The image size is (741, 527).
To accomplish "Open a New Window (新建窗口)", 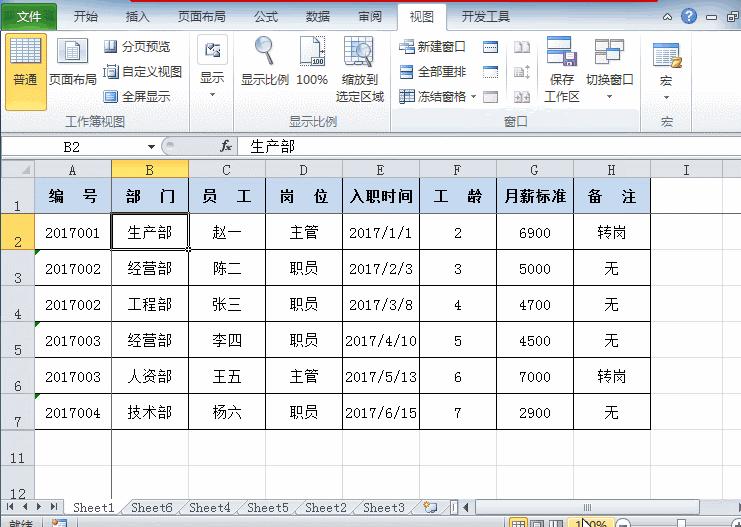I will (x=432, y=47).
